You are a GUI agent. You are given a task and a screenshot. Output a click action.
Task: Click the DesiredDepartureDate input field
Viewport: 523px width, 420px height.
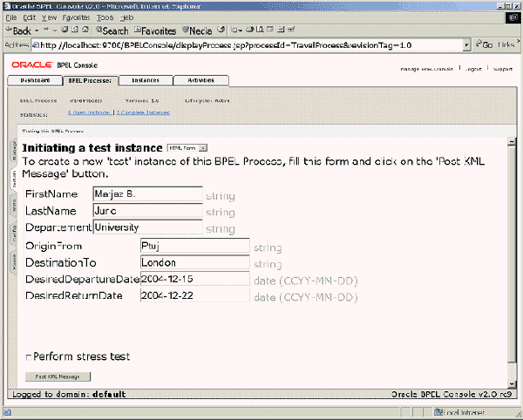point(195,279)
